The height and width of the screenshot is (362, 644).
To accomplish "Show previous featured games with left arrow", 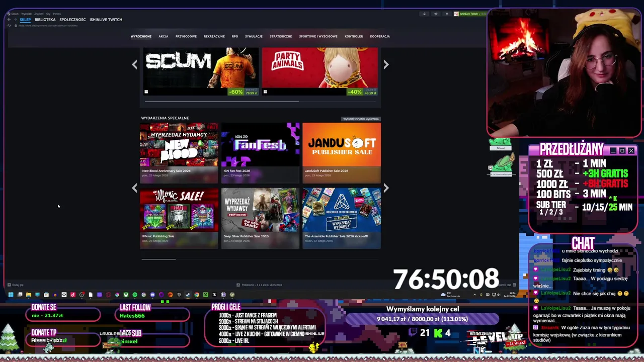I will point(134,64).
